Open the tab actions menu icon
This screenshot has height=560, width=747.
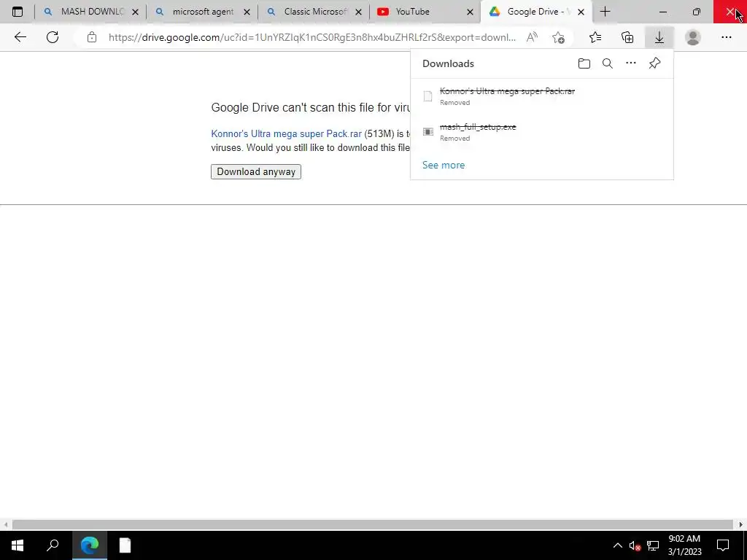18,12
